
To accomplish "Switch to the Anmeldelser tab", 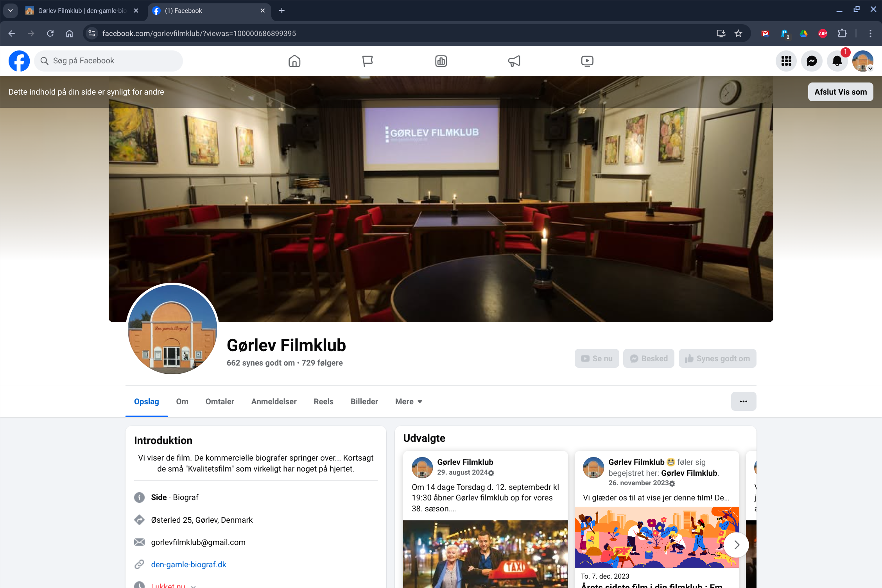I will (274, 402).
